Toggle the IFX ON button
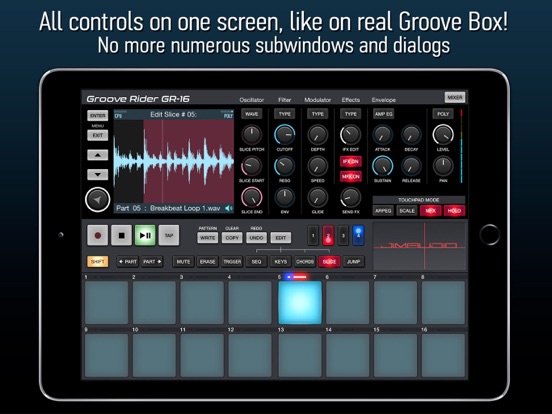Screen dimensions: 552x414 coord(351,162)
